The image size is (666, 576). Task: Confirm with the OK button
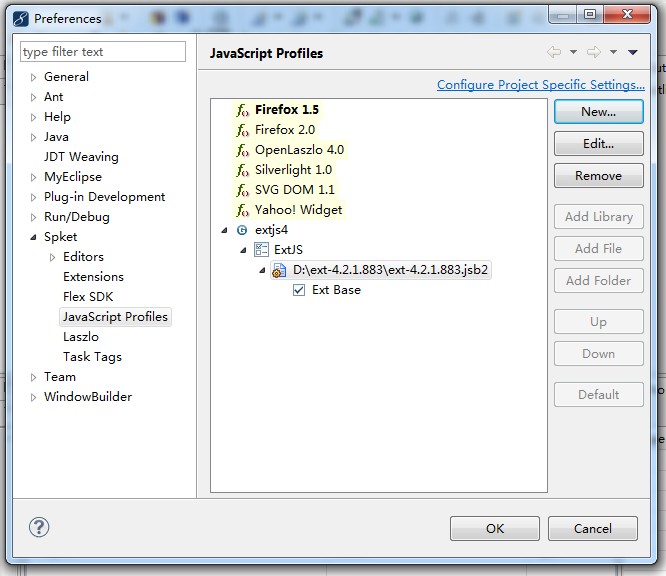495,528
